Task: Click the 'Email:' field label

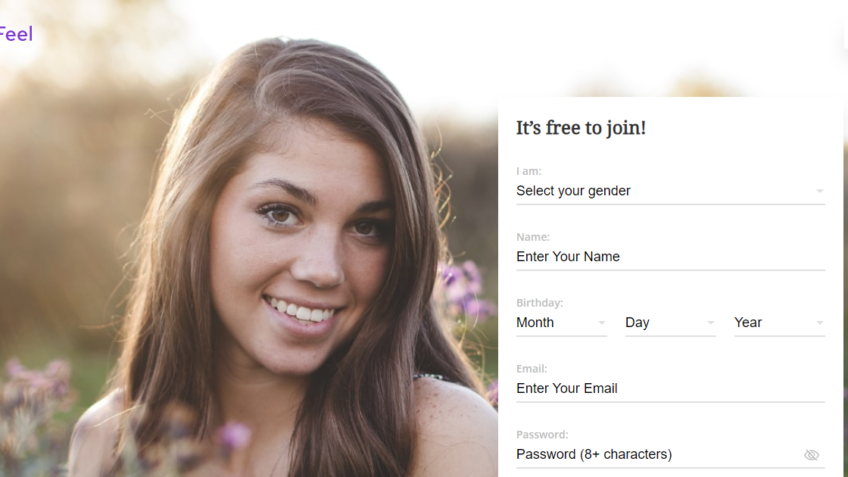Action: click(x=532, y=369)
